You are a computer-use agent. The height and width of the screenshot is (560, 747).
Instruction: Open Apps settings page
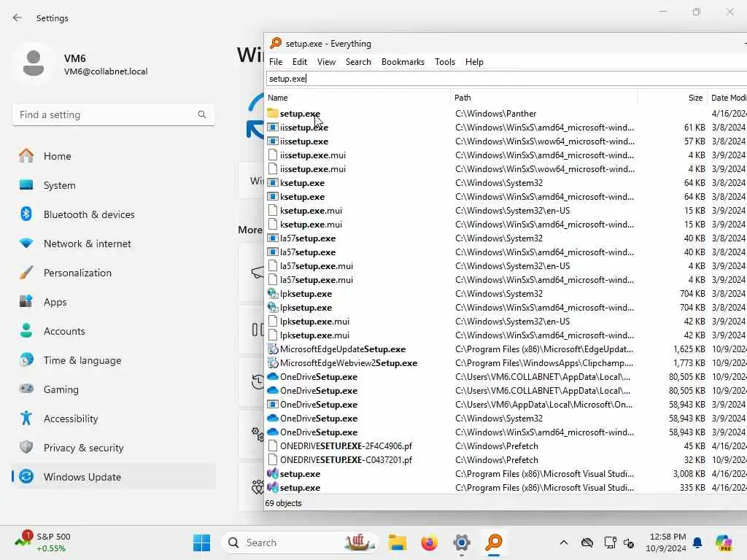pyautogui.click(x=113, y=302)
